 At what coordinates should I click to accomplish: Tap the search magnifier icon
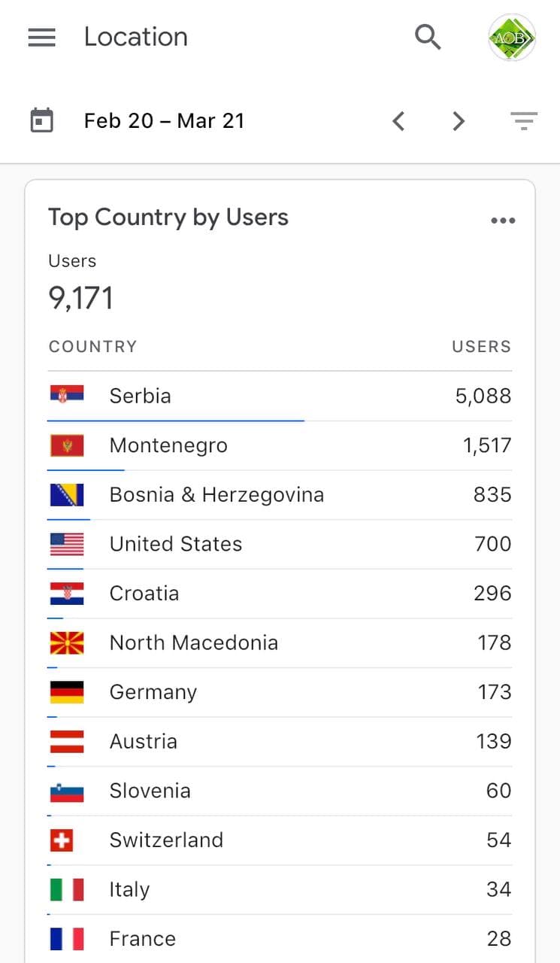[x=428, y=36]
